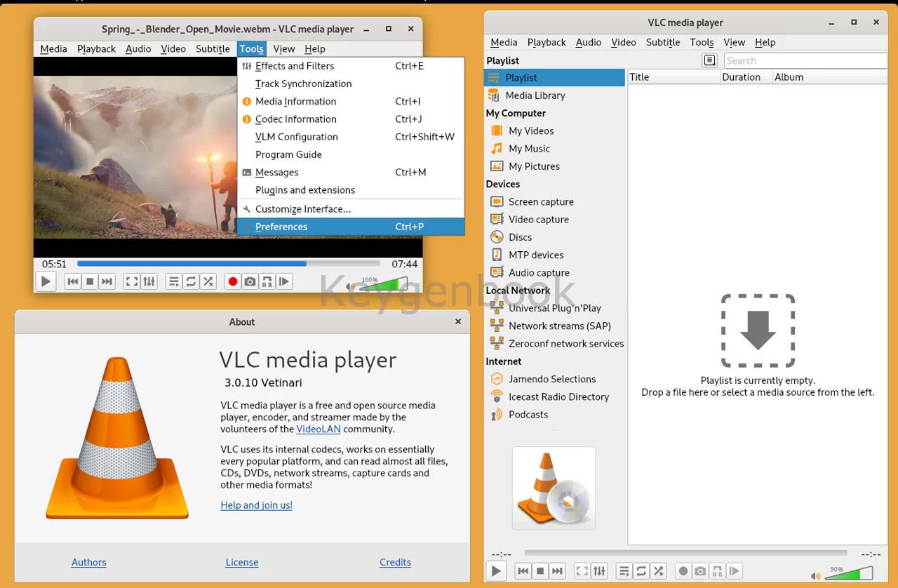Open Credits in the About dialog
This screenshot has width=898, height=588.
395,563
